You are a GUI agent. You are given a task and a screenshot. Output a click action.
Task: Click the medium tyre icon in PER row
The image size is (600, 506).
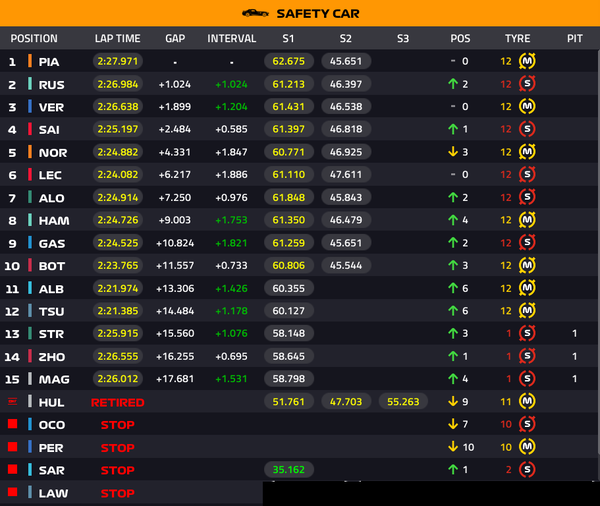(527, 447)
